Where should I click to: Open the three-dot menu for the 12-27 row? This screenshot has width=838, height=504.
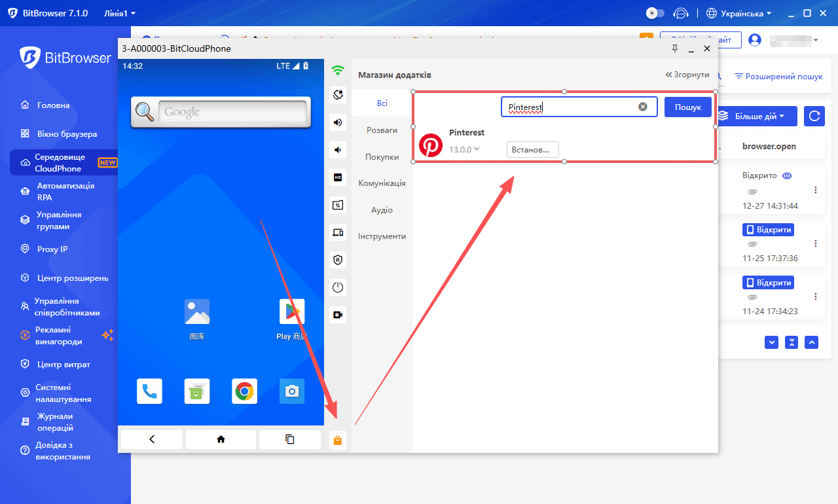(x=816, y=190)
